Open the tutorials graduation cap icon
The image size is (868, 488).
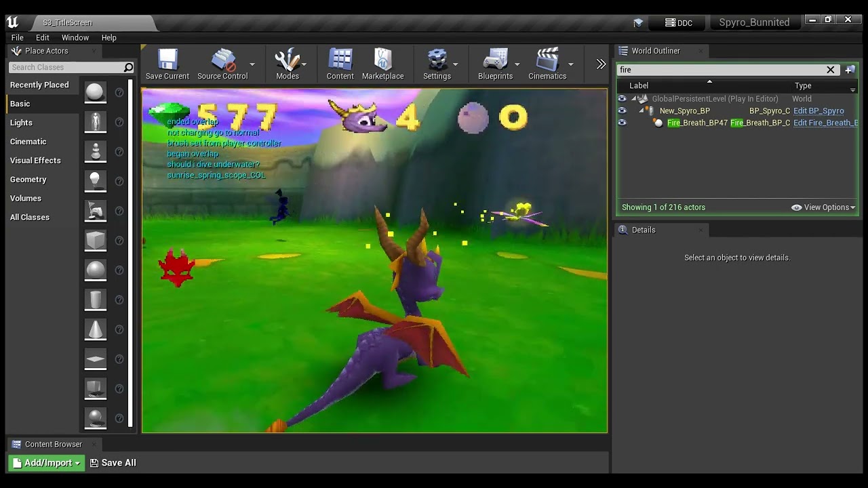click(638, 23)
